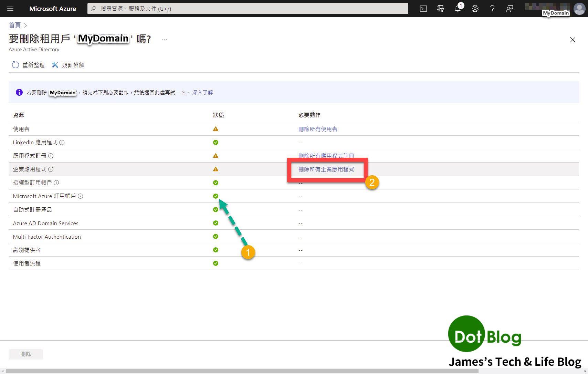Open the help question mark menu
The width and height of the screenshot is (588, 374).
492,9
